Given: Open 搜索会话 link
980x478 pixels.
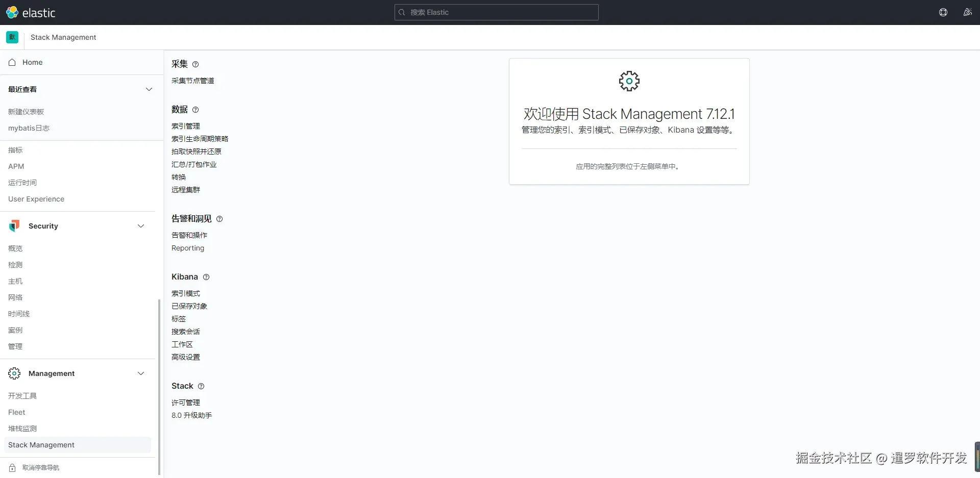Looking at the screenshot, I should tap(186, 332).
